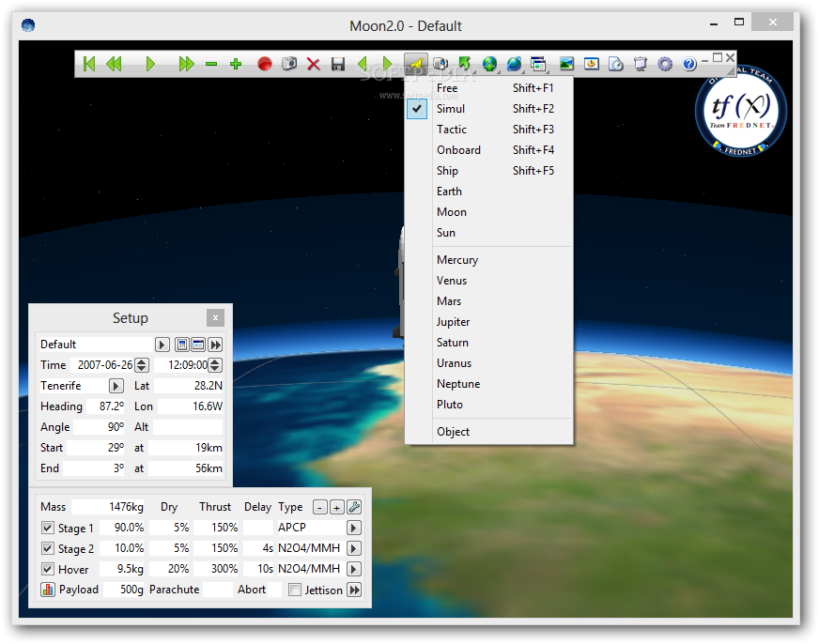Image resolution: width=819 pixels, height=644 pixels.
Task: Click the green left arrow icon
Action: (363, 64)
